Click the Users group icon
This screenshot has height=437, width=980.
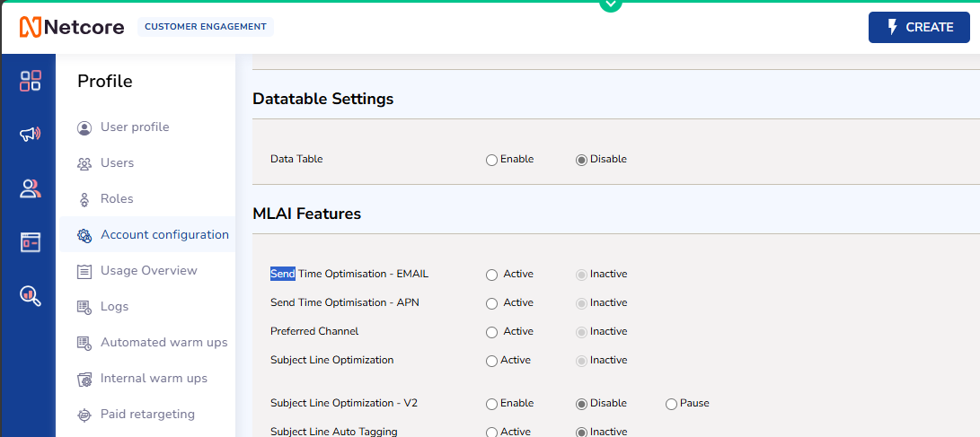click(84, 163)
